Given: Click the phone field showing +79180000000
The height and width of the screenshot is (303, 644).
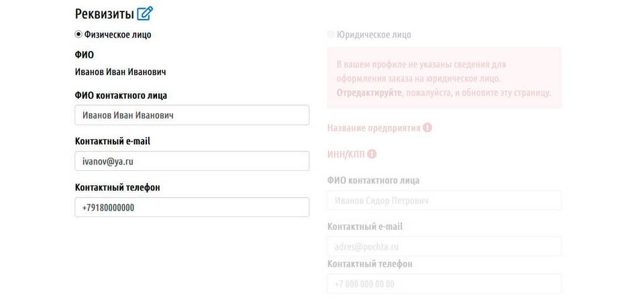Looking at the screenshot, I should tap(192, 207).
